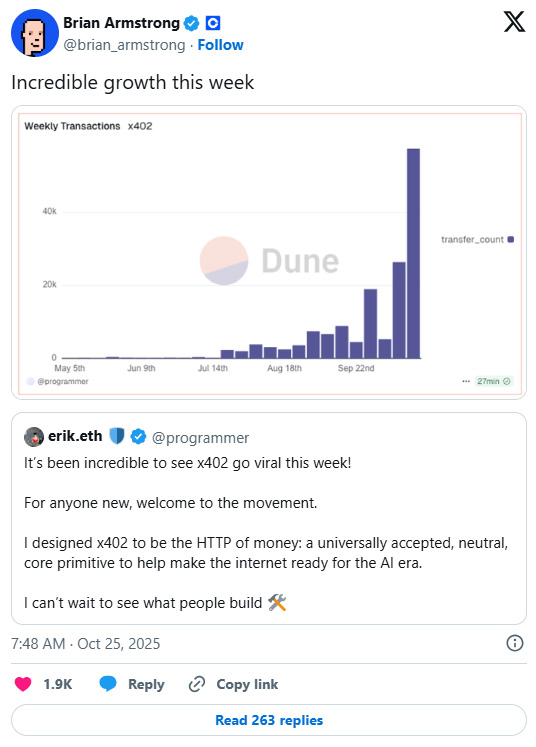Click the reply speech bubble icon

pos(108,684)
